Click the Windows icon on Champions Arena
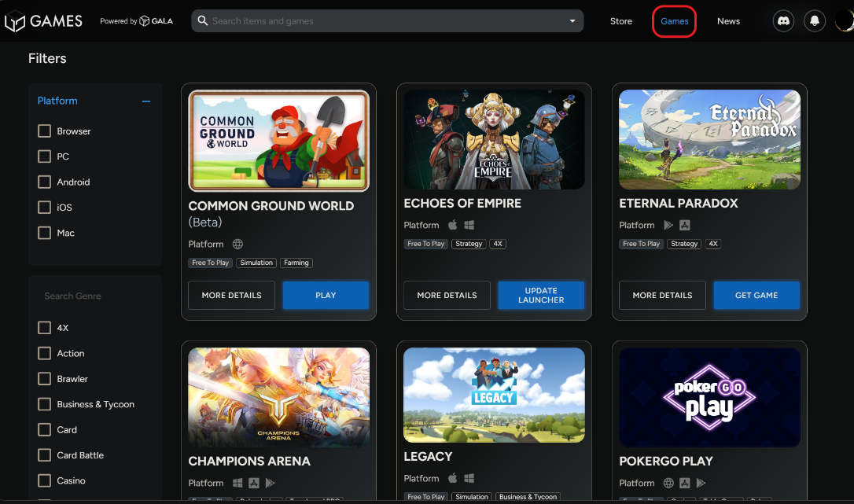 (x=237, y=483)
